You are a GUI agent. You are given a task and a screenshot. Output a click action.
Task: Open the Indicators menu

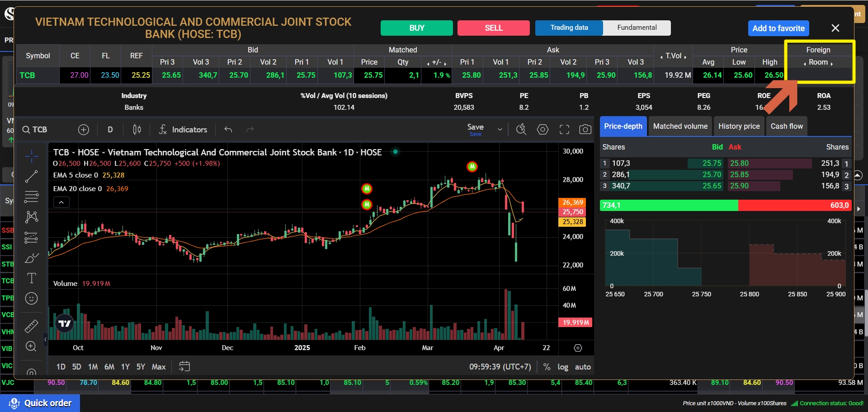(x=183, y=130)
